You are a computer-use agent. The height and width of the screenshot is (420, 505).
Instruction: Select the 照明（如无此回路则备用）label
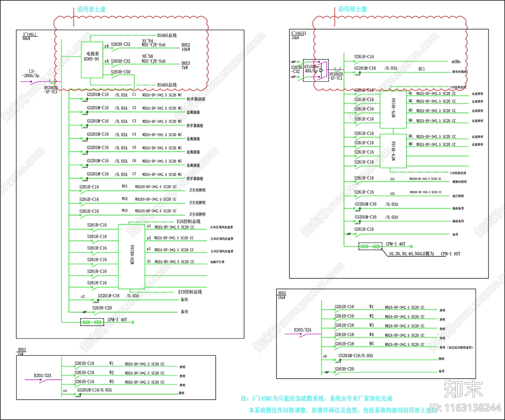456,347
